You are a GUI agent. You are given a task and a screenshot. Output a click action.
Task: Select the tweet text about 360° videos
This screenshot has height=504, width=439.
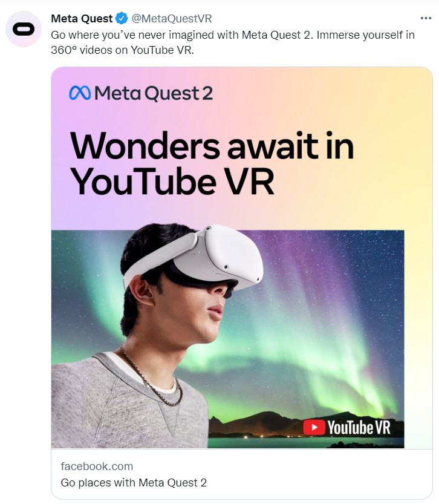click(x=233, y=42)
